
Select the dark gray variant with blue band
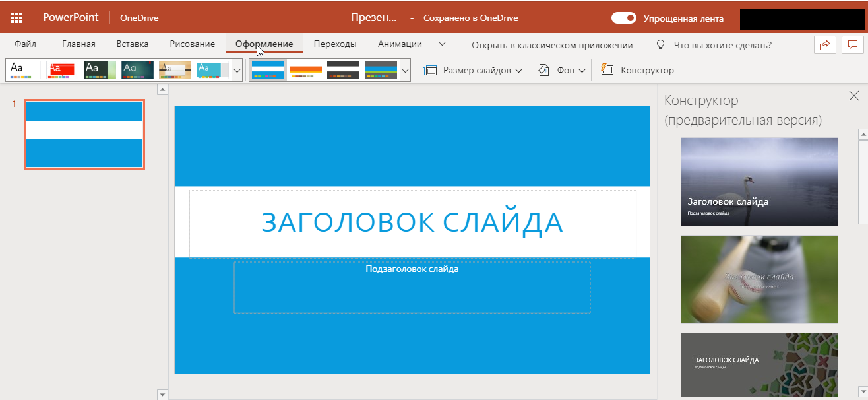coord(381,70)
